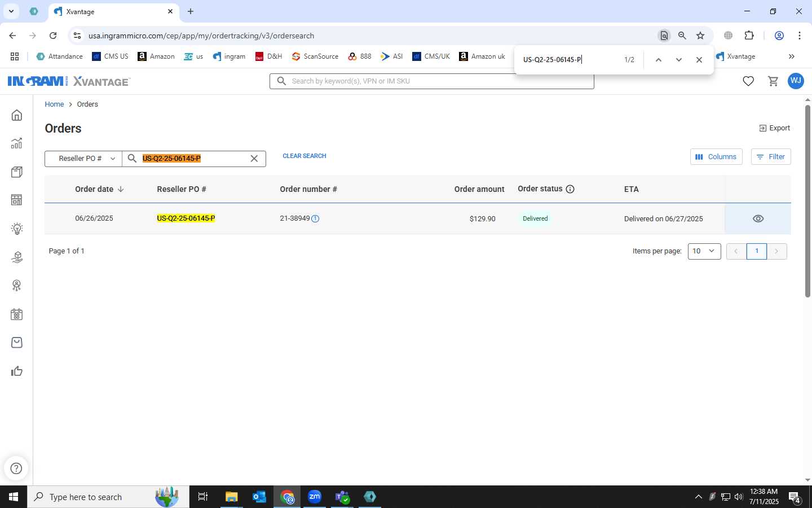Expand the bookmarks overflow chevron

[x=792, y=56]
